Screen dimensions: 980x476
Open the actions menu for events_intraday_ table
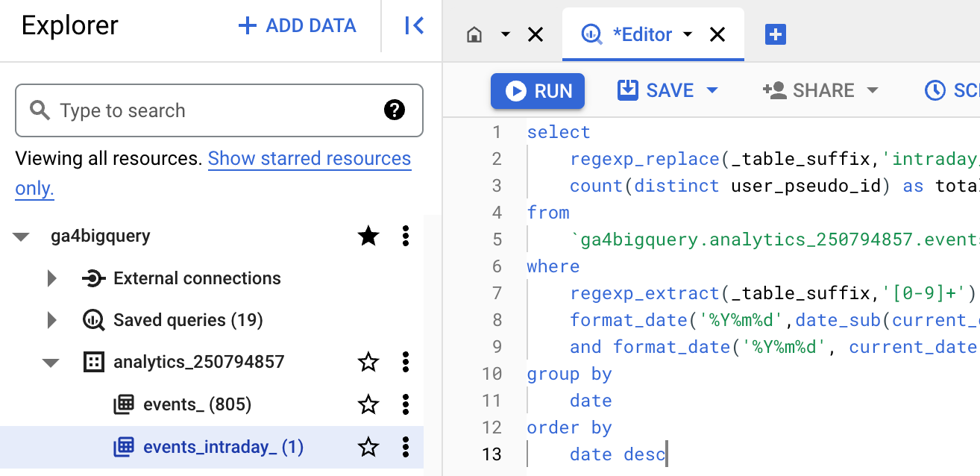[405, 448]
